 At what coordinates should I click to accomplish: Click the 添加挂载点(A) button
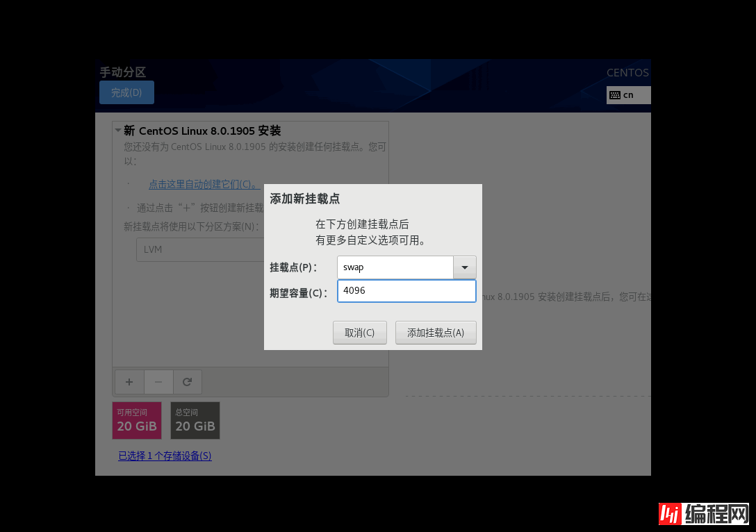(x=436, y=333)
